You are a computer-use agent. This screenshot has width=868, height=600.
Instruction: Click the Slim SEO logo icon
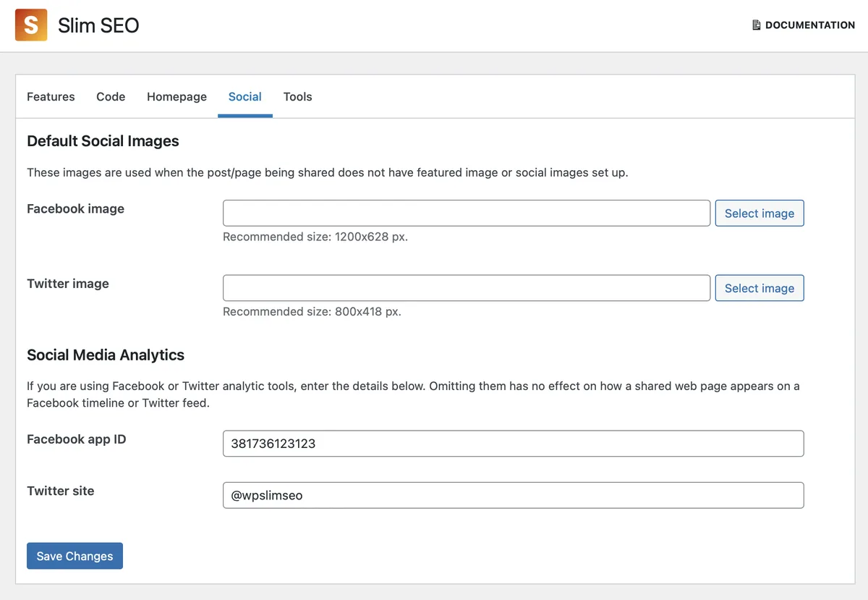point(31,25)
